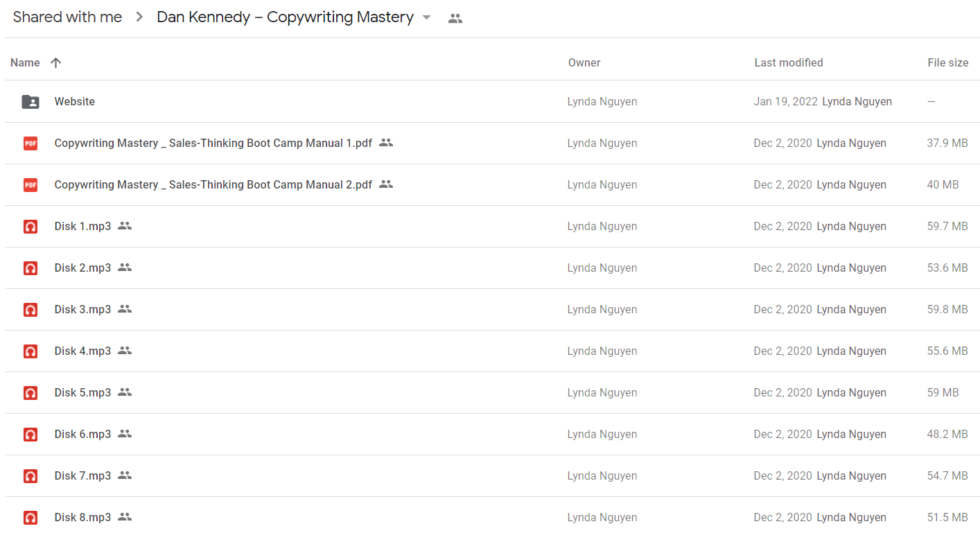This screenshot has width=980, height=533.
Task: Go back to Shared with me breadcrumb
Action: coord(68,17)
